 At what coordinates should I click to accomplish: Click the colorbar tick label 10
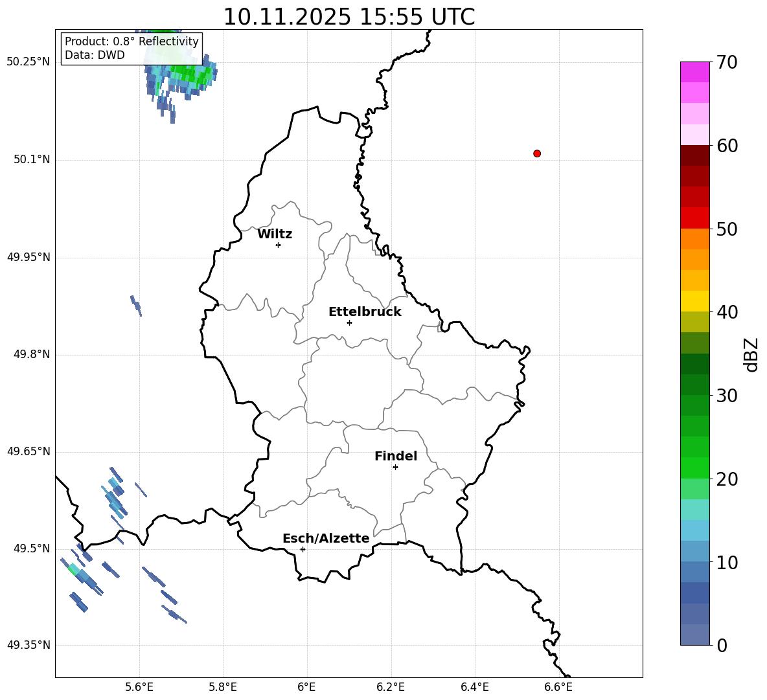tap(727, 562)
